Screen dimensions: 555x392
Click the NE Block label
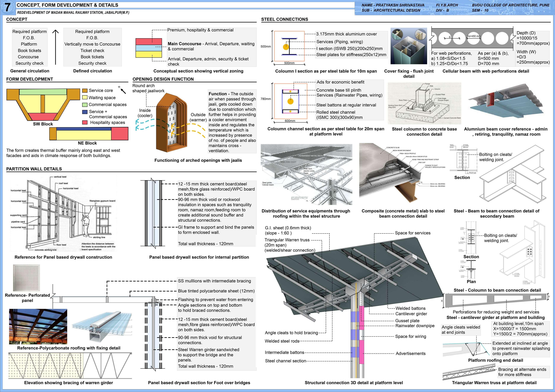[87, 143]
